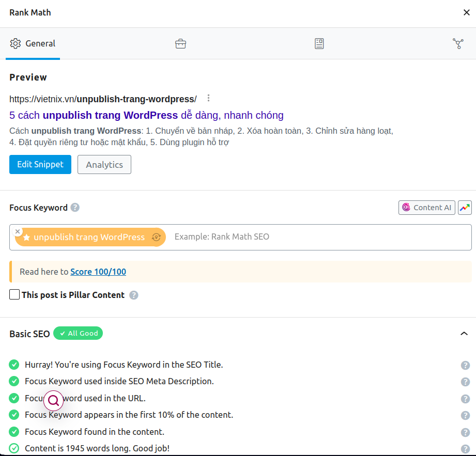
Task: Click the 'Content is 1945 words long. Good job!' text
Action: (x=97, y=448)
